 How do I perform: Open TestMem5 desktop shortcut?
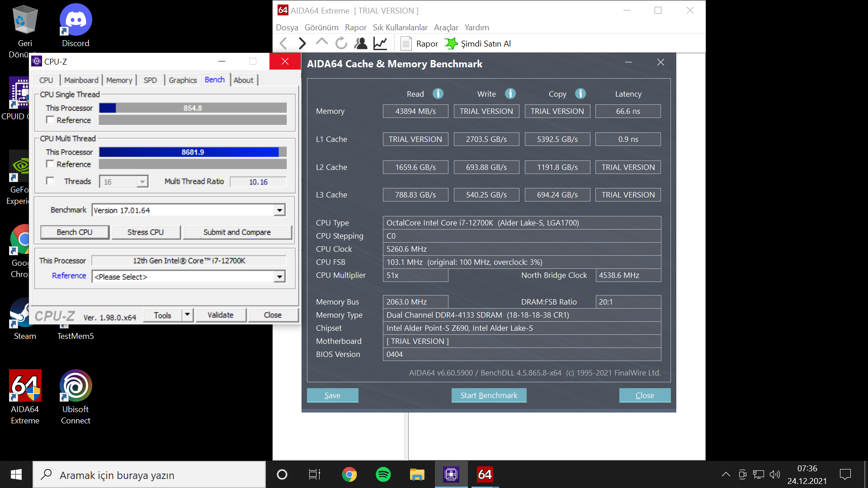[x=75, y=336]
